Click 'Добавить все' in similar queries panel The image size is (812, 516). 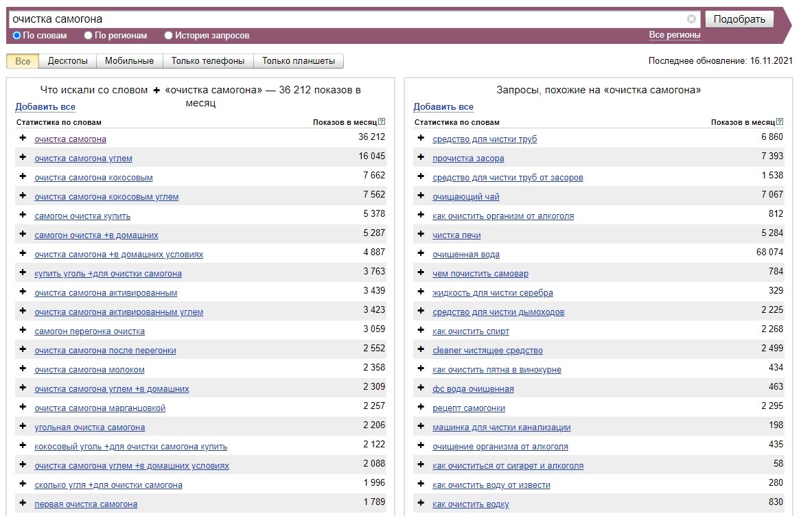pyautogui.click(x=443, y=106)
